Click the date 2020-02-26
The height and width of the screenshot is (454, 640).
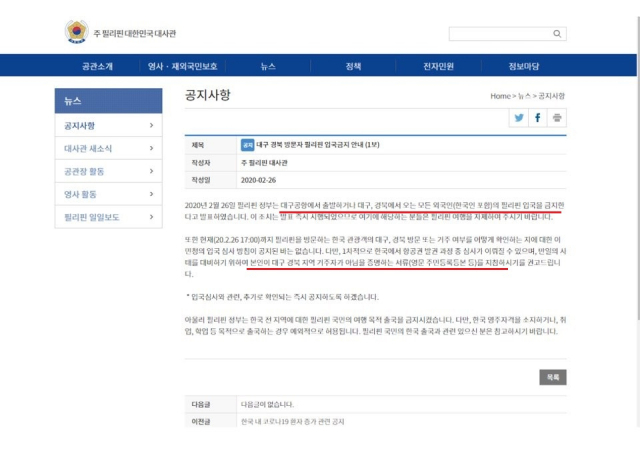coord(258,180)
